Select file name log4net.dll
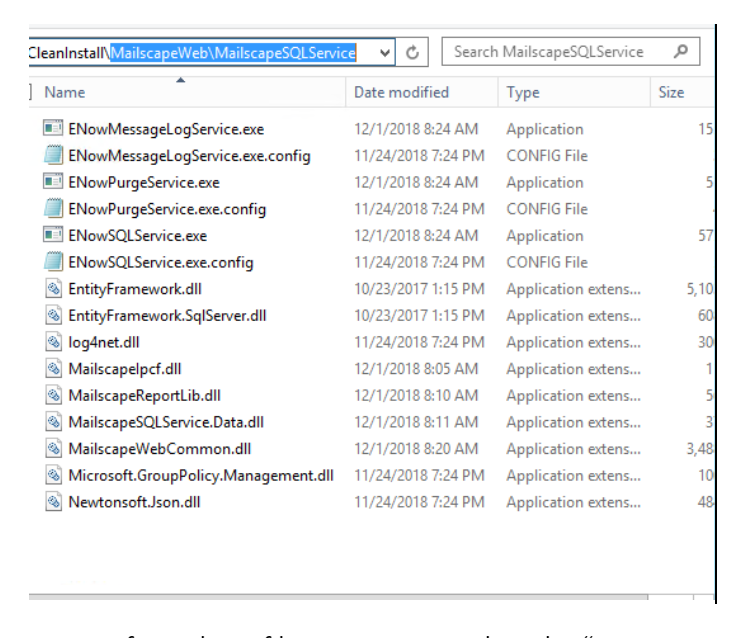The image size is (740, 638). [x=104, y=343]
